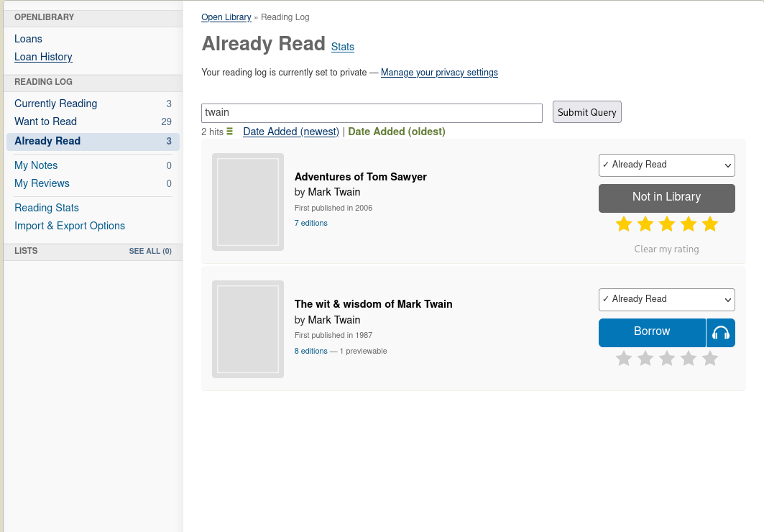This screenshot has width=764, height=532.
Task: Click the 'First published in 2006' text
Action: 333,208
